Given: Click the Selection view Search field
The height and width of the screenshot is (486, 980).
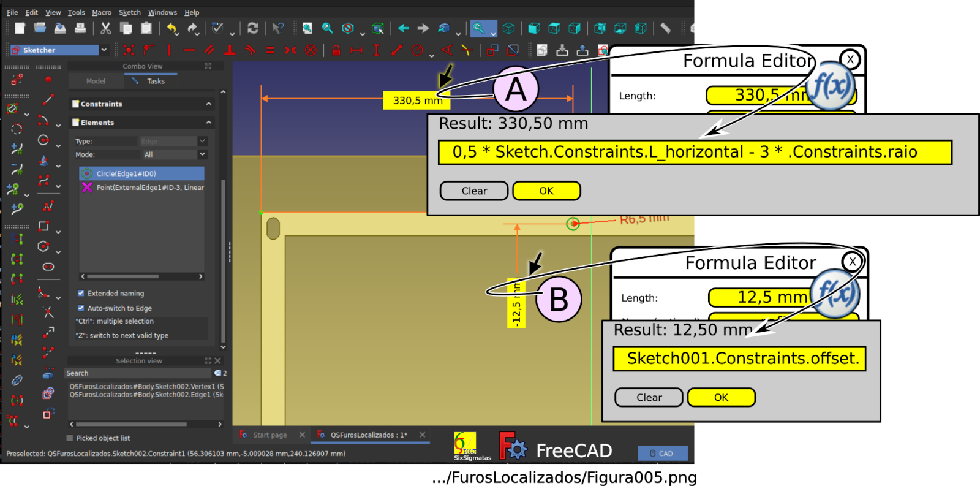Looking at the screenshot, I should [138, 373].
